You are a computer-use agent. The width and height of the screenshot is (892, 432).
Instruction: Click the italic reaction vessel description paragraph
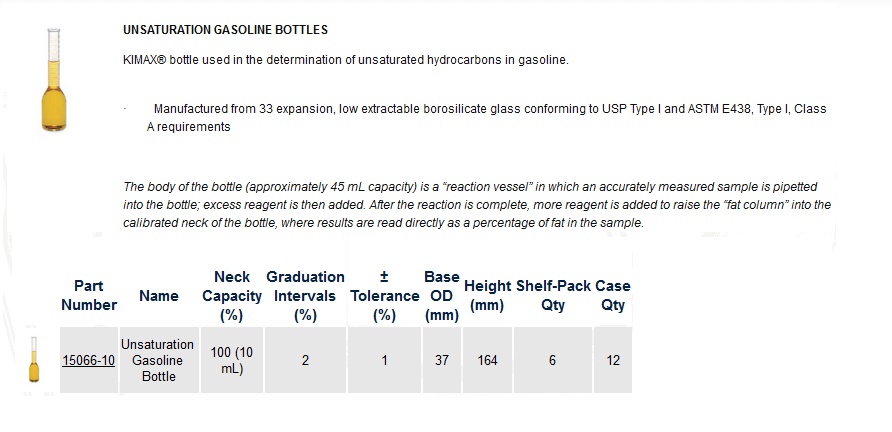click(477, 205)
